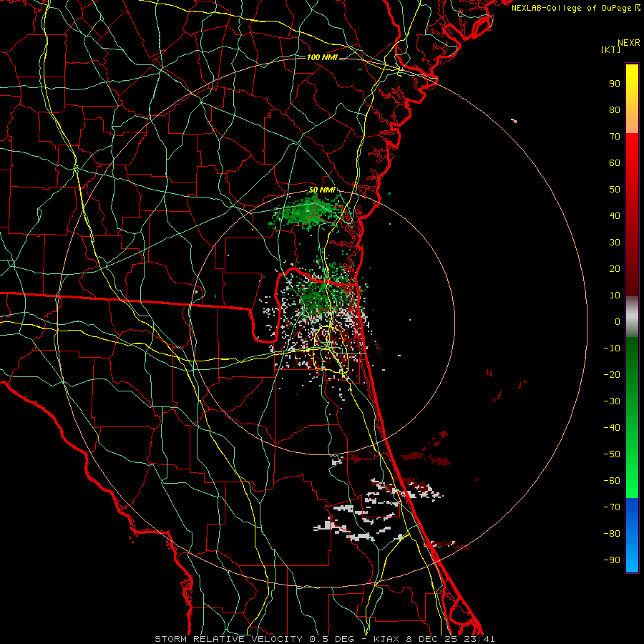Click the [KT] units label
The height and width of the screenshot is (644, 644).
[x=610, y=49]
